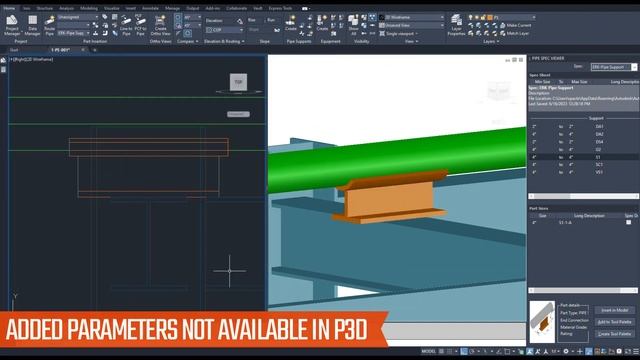The image size is (640, 360).
Task: Click Create in Equipment panel
Action: (x=322, y=23)
